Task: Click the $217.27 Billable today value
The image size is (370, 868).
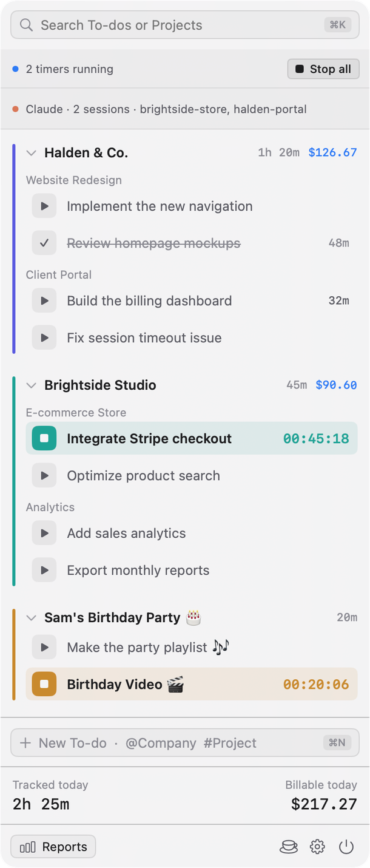Action: click(x=324, y=804)
